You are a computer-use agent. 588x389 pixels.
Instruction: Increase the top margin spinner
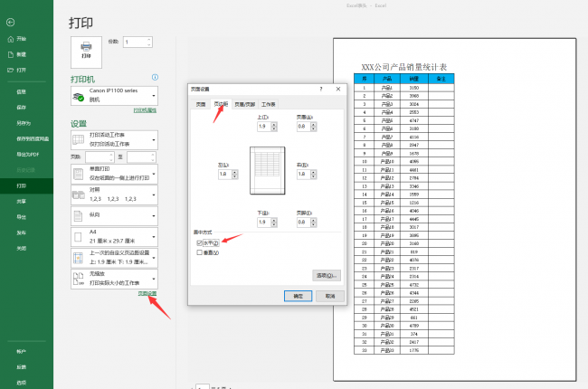[274, 124]
